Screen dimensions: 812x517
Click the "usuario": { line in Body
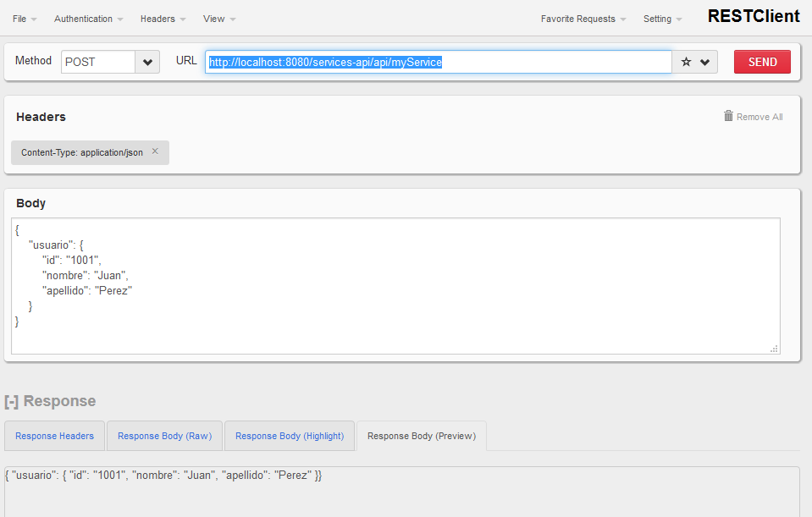pyautogui.click(x=56, y=245)
